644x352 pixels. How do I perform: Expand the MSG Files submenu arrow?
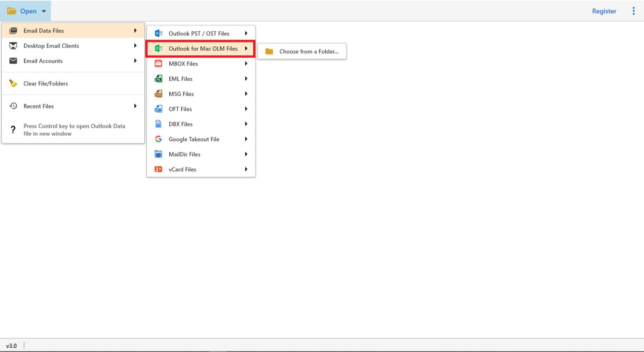click(x=246, y=94)
